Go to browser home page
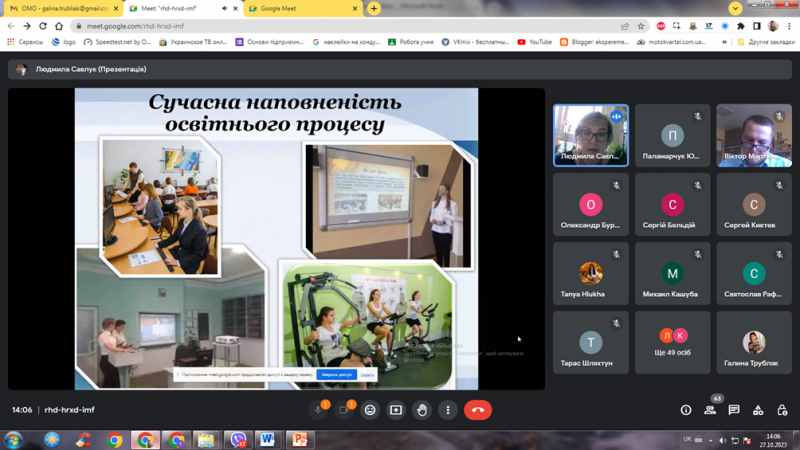The height and width of the screenshot is (450, 800). coord(59,26)
